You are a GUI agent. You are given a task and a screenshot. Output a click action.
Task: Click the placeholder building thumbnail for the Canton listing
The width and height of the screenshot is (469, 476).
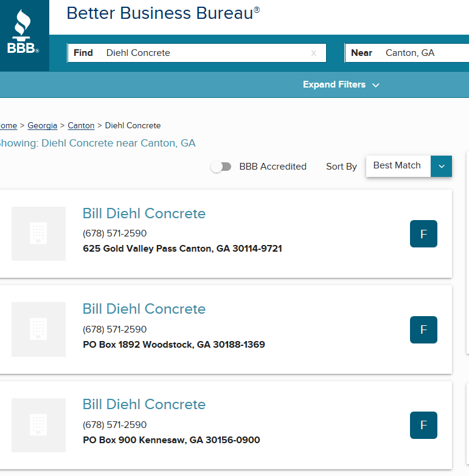point(38,233)
